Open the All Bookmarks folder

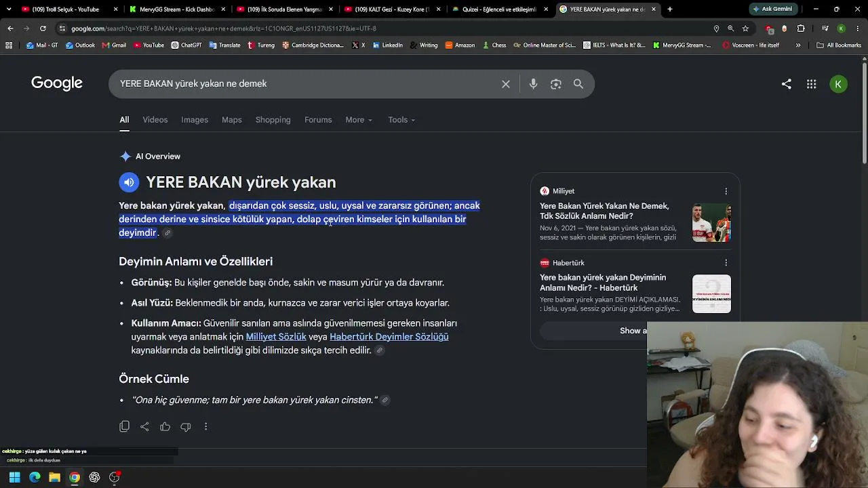pos(839,45)
